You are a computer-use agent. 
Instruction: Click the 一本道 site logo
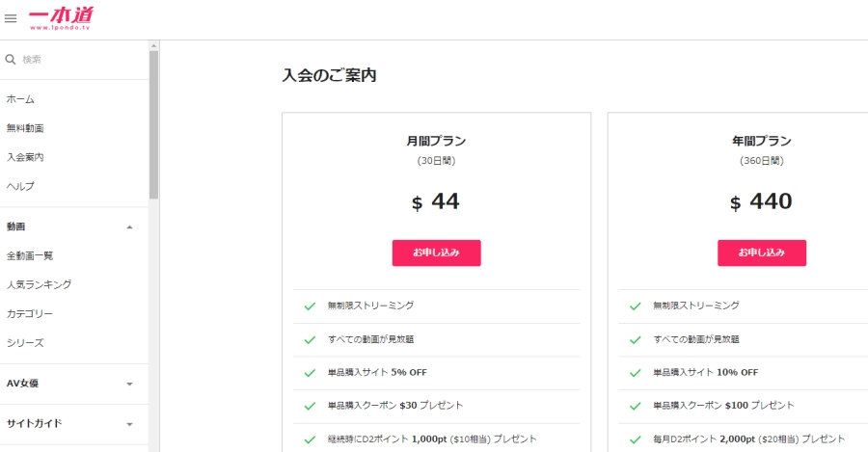pos(61,16)
